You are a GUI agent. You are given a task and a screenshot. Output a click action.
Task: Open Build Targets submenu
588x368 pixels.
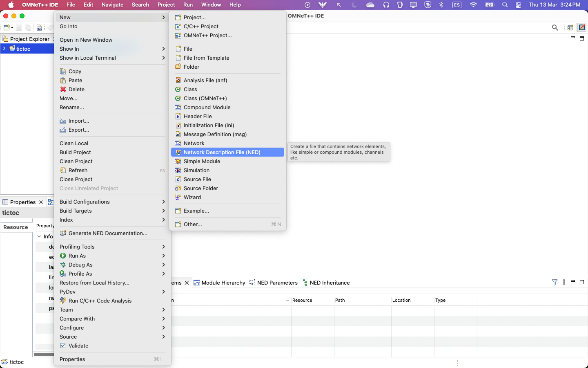(x=112, y=211)
